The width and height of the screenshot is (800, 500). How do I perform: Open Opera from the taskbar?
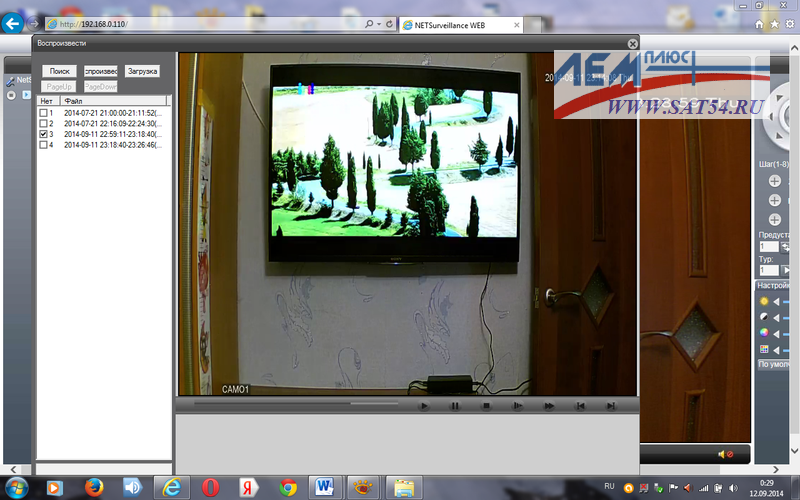point(210,488)
